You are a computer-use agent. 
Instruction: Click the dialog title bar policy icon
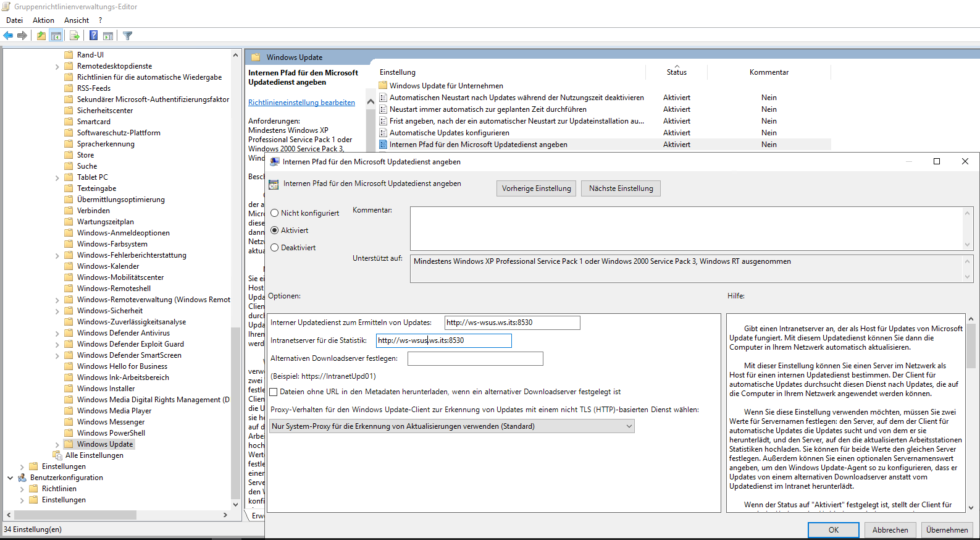275,162
